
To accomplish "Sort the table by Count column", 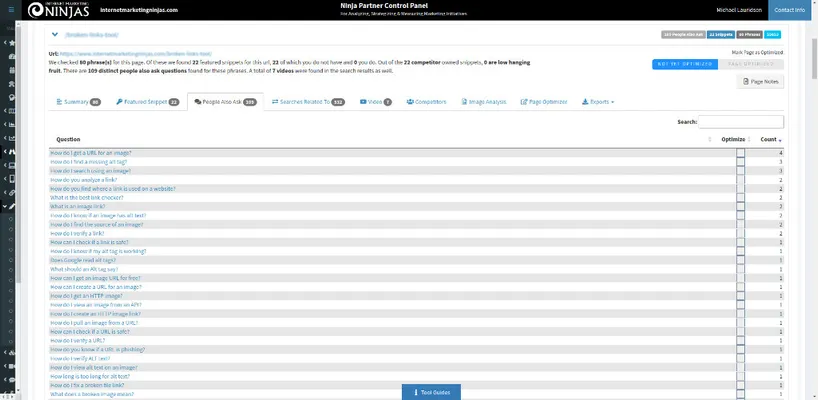I will coord(769,139).
